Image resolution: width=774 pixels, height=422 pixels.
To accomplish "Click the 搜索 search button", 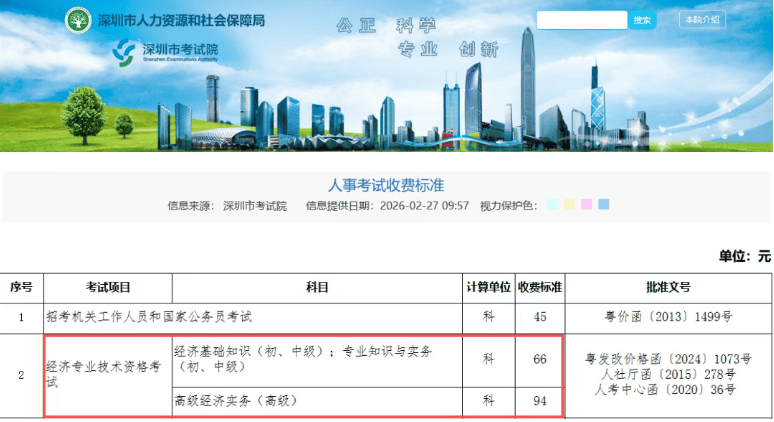I will pos(642,20).
